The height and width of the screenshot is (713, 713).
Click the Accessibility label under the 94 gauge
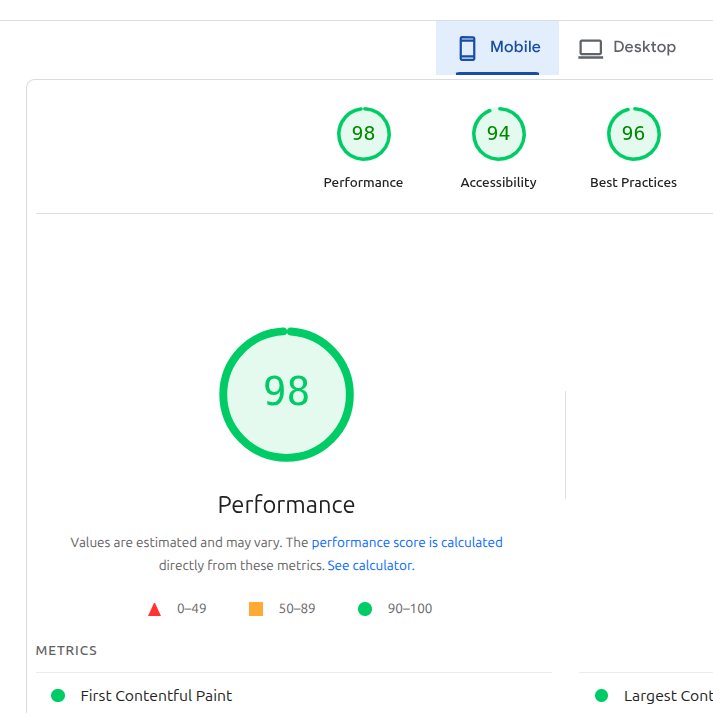click(498, 182)
